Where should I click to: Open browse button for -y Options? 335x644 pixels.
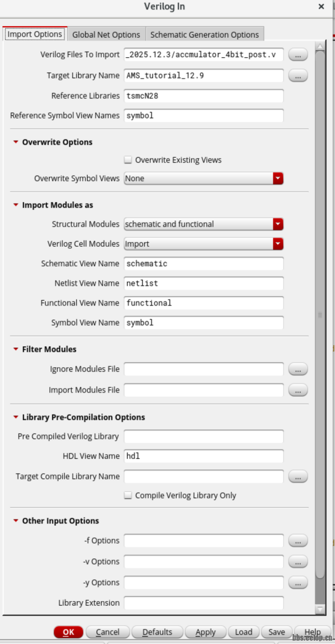(298, 583)
